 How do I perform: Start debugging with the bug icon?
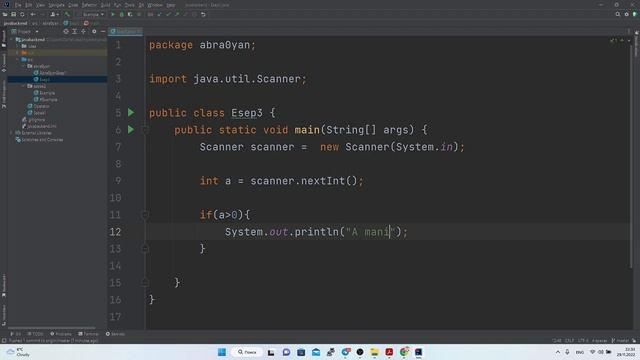pyautogui.click(x=122, y=14)
